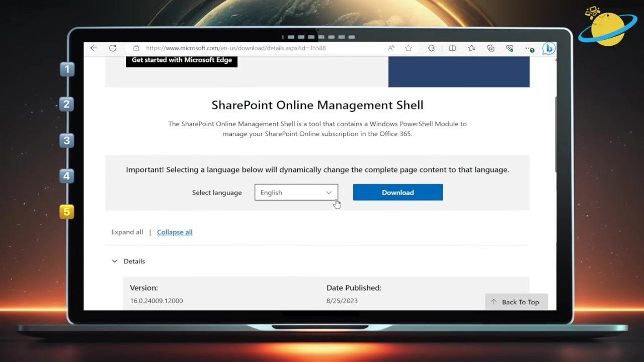Click version number 16.0.24009.12000

[156, 301]
